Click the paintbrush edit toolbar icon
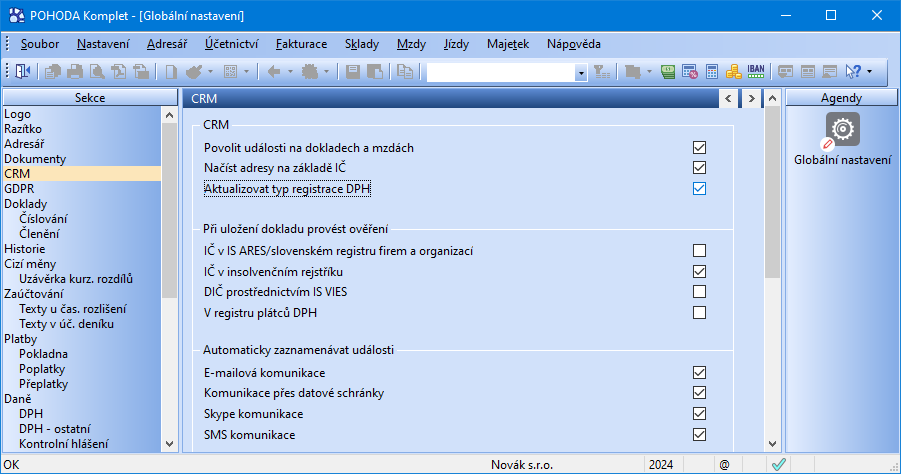Screen dimensions: 901x474 tap(194, 71)
